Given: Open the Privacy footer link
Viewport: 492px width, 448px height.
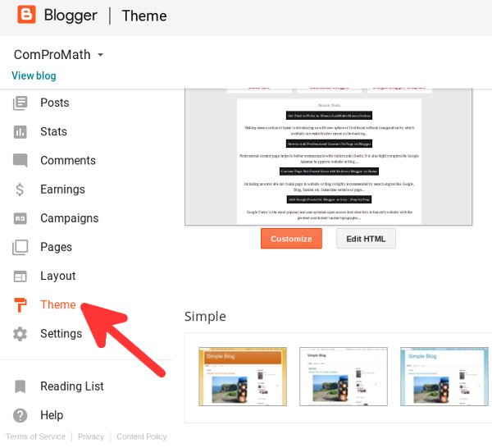Looking at the screenshot, I should click(x=91, y=437).
